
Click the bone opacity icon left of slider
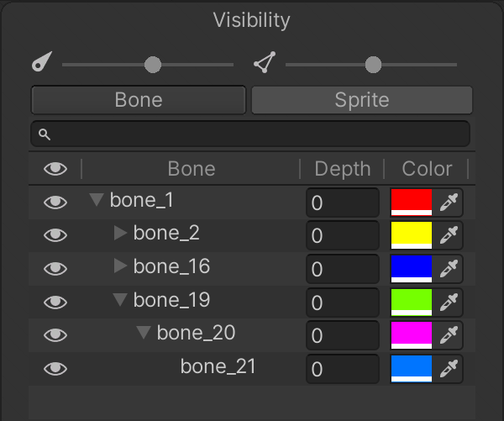tap(42, 63)
